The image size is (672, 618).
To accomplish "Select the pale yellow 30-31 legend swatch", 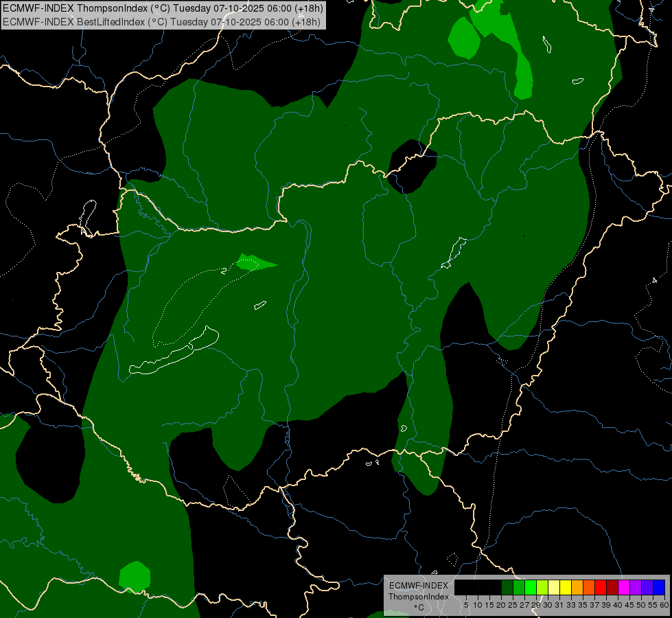I will coord(554,587).
